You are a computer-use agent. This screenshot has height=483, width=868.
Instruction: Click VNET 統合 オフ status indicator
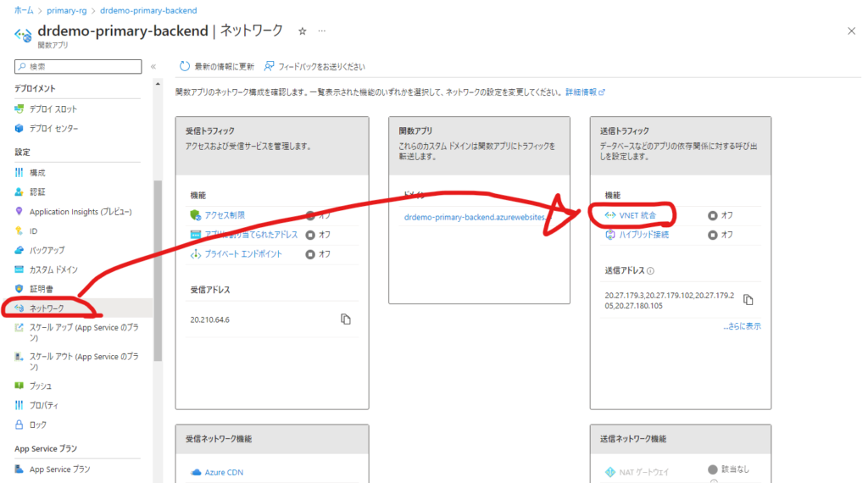[721, 215]
